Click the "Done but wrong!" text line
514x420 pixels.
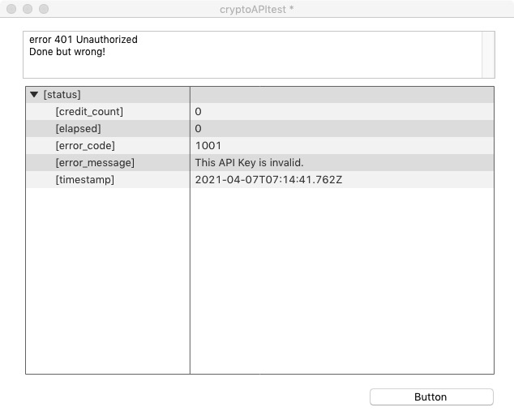tap(67, 52)
